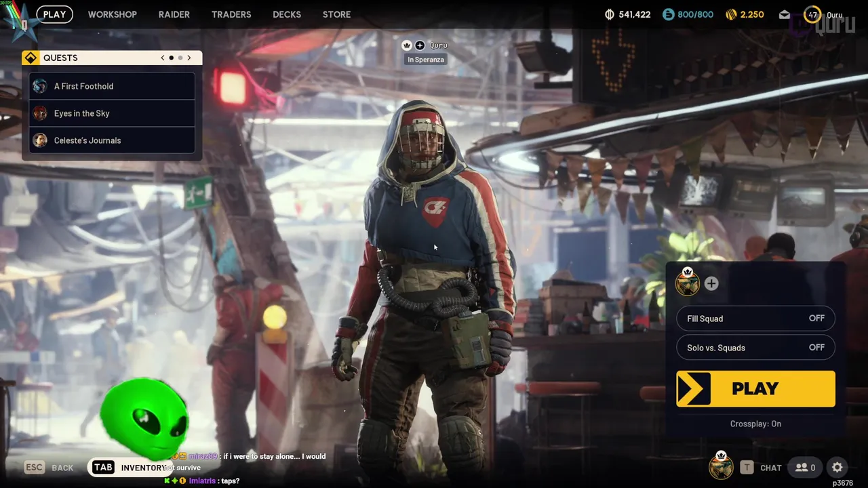Click the ESC BACK button
Screen dimensions: 868x488
[49, 468]
